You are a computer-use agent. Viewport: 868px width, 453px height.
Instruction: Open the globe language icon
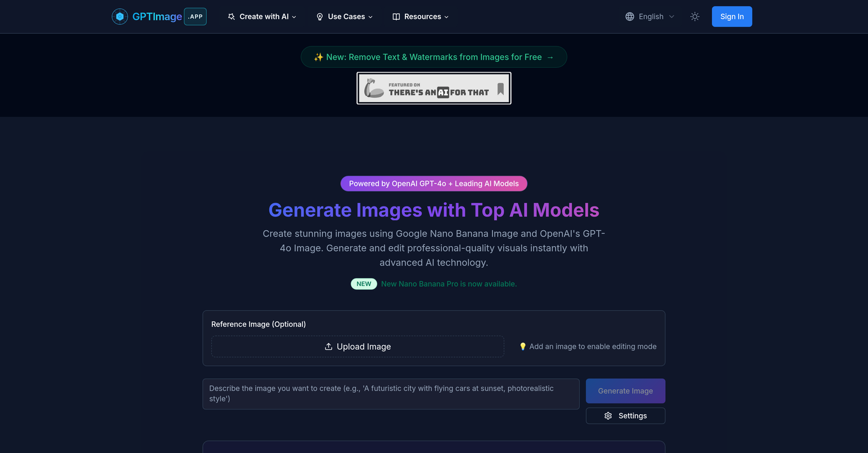click(x=629, y=17)
